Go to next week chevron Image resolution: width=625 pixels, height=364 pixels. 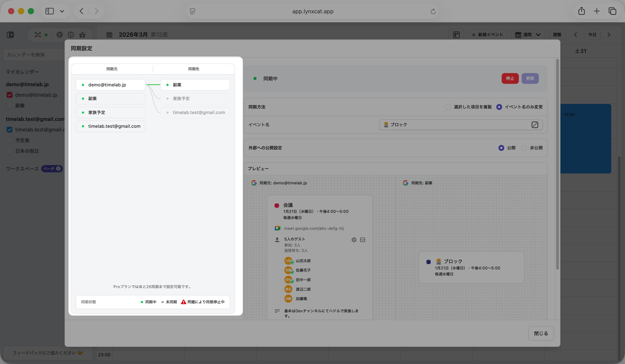tap(609, 35)
